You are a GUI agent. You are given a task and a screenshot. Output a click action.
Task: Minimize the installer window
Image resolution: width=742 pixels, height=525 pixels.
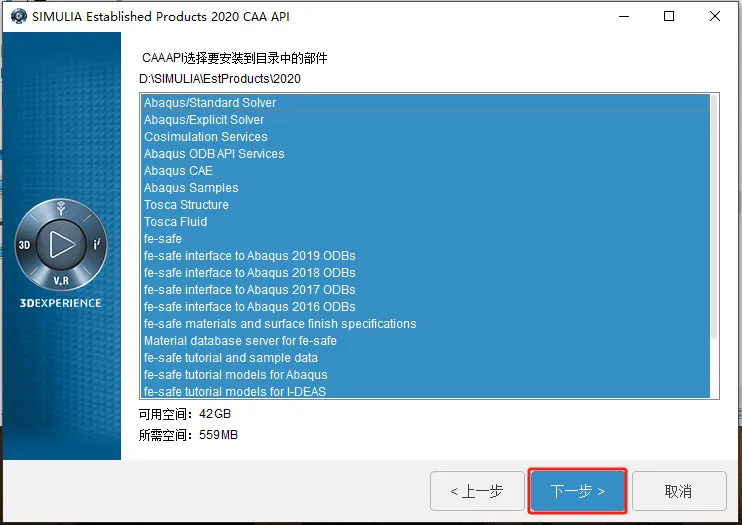624,16
